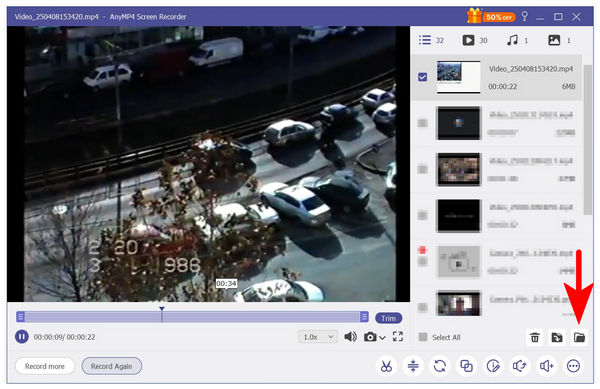Screen dimensions: 600x389
Task: Click the right trim handle
Action: 364,317
